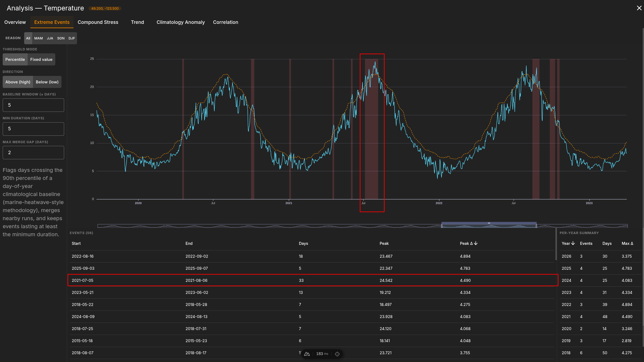Sort per-year summary by Days

607,243
